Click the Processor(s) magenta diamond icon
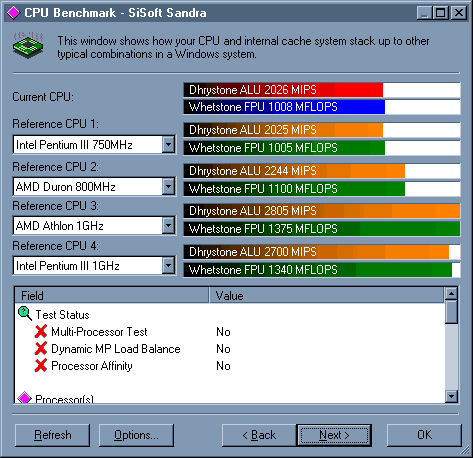Image resolution: width=473 pixels, height=458 pixels. (24, 398)
